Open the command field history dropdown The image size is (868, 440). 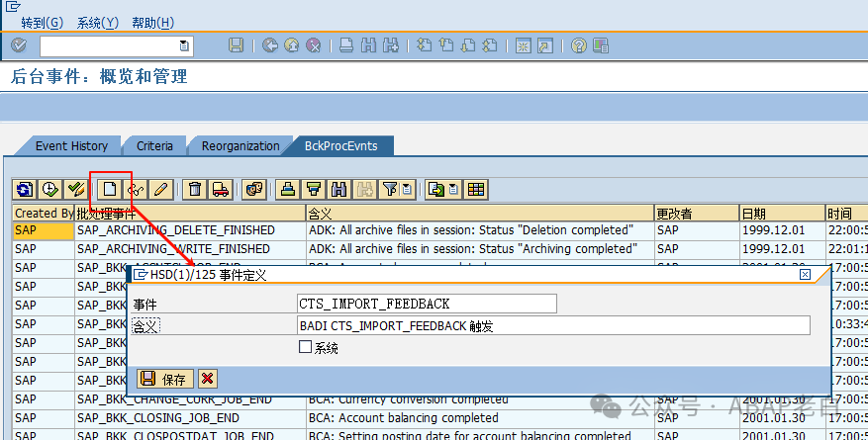184,45
